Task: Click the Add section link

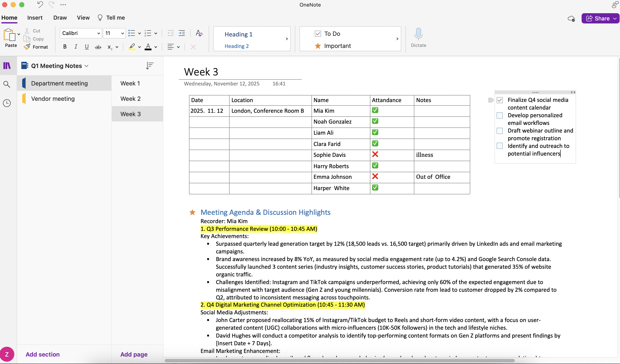Action: (x=42, y=354)
